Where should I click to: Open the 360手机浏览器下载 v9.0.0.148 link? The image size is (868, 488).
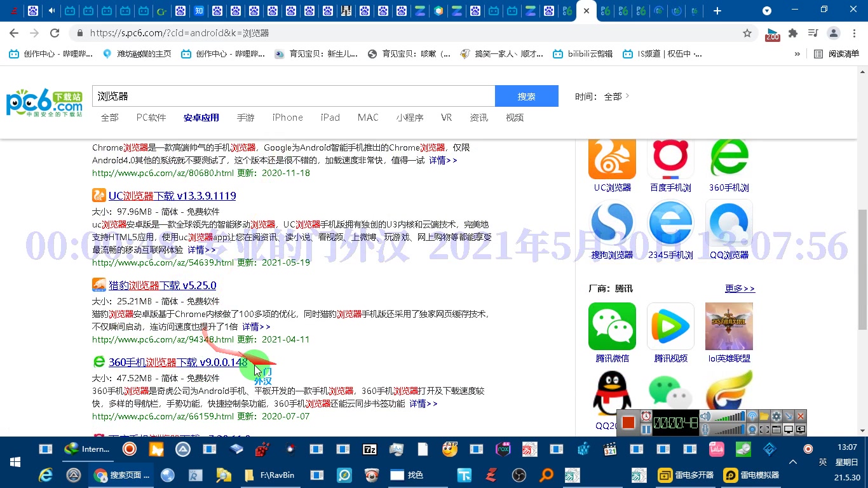(178, 362)
